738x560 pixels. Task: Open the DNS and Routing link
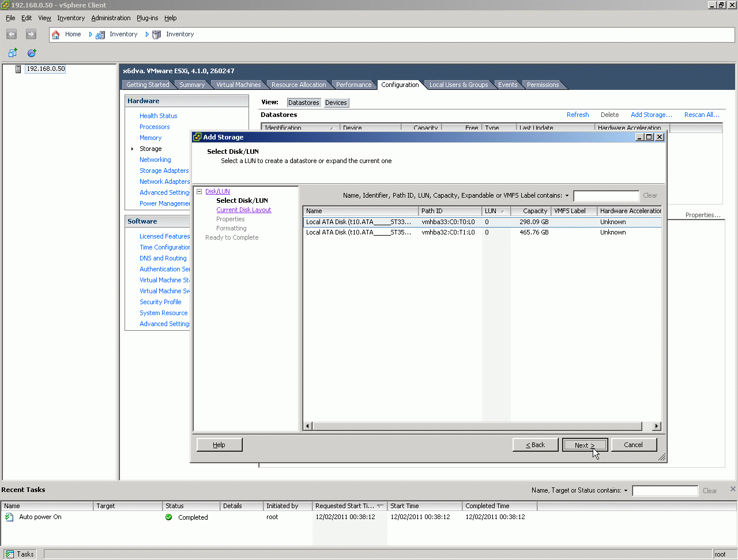pos(163,258)
